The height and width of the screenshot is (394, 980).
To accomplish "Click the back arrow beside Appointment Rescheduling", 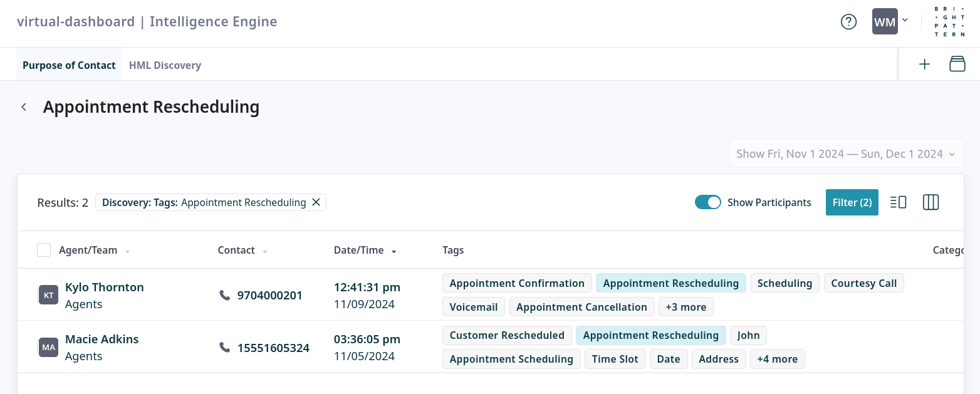I will click(24, 107).
